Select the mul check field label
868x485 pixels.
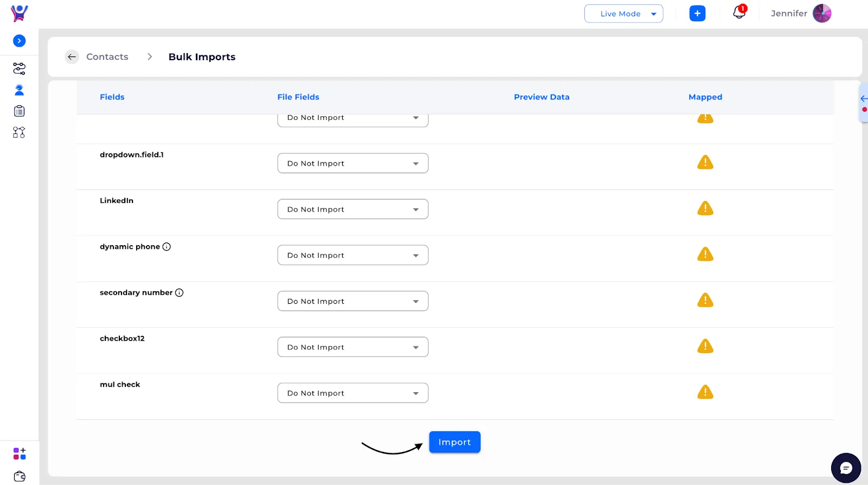pyautogui.click(x=120, y=385)
